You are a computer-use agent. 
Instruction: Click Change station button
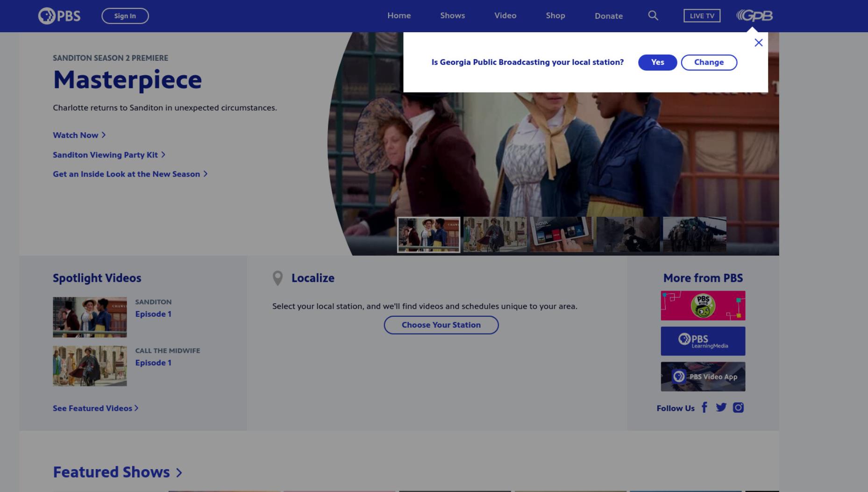coord(709,62)
